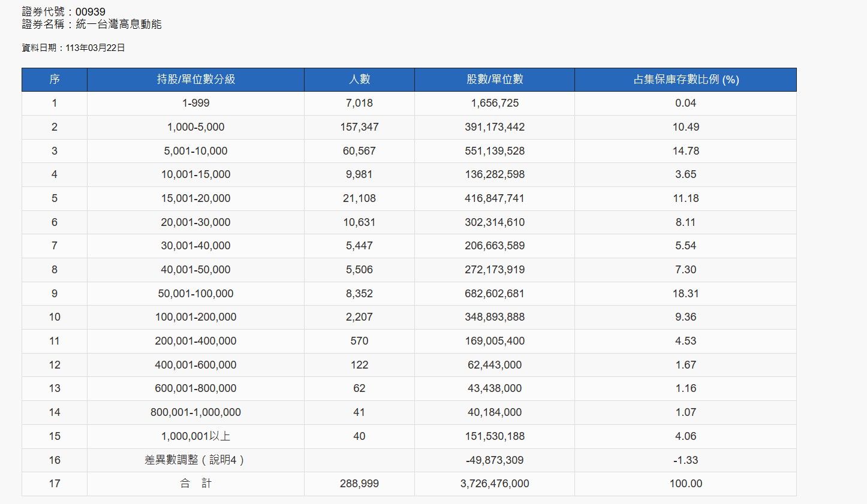Click the 100,001-200,000 range cell
Screen dimensions: 867x504
[196, 317]
